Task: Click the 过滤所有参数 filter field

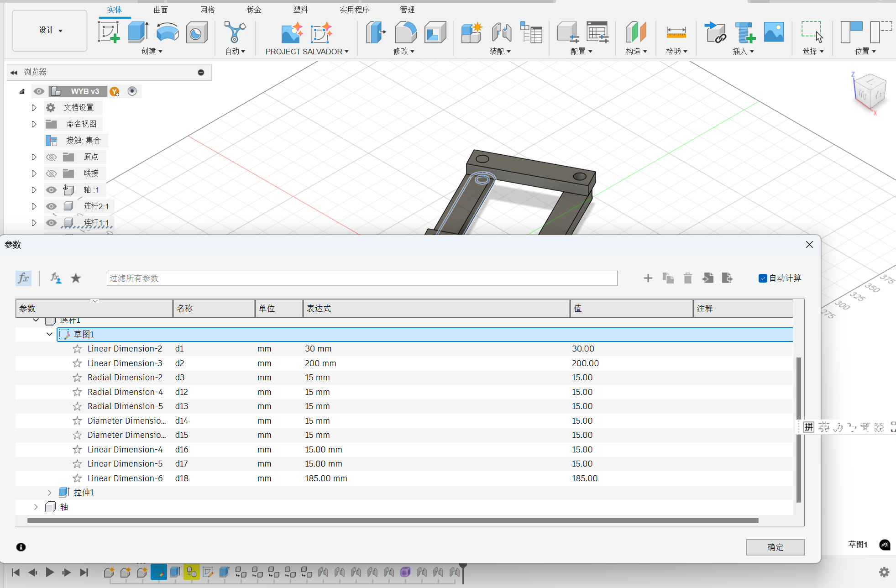Action: 362,278
